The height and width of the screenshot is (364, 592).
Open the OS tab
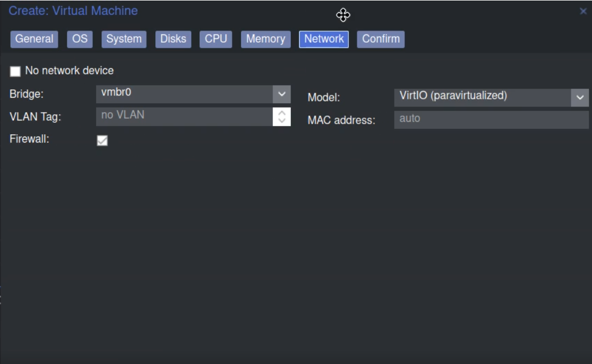80,39
